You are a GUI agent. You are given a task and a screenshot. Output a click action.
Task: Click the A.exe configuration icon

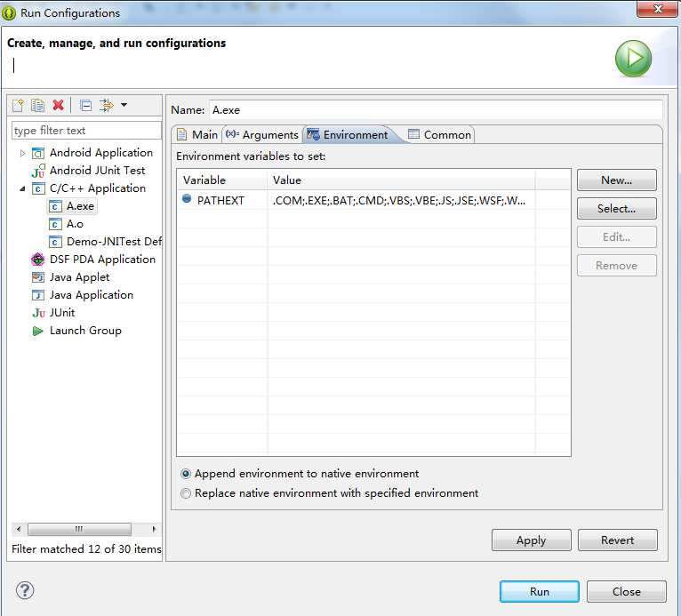tap(55, 206)
